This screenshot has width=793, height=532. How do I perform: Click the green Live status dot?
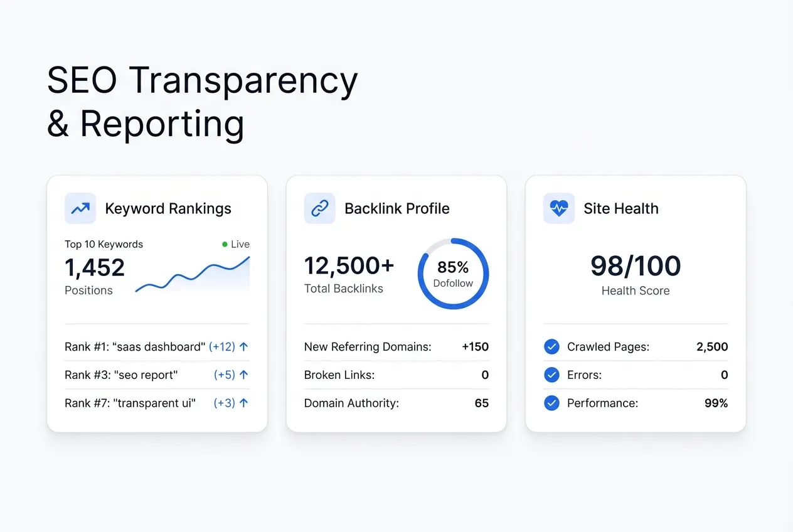coord(225,245)
